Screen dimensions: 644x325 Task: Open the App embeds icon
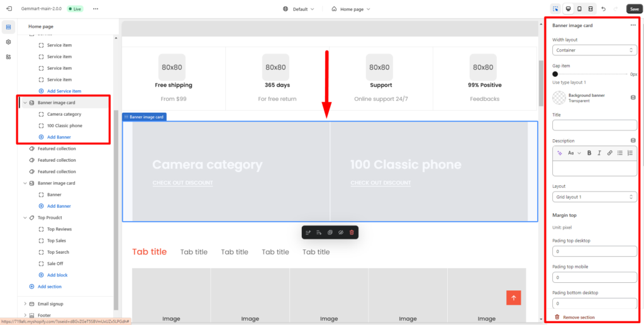point(8,57)
